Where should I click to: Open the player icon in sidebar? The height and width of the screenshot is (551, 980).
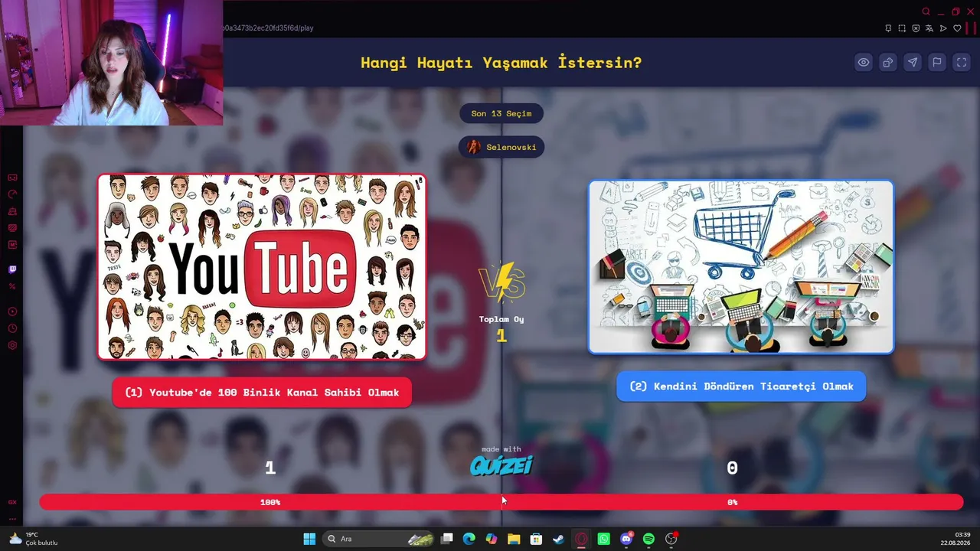(12, 311)
